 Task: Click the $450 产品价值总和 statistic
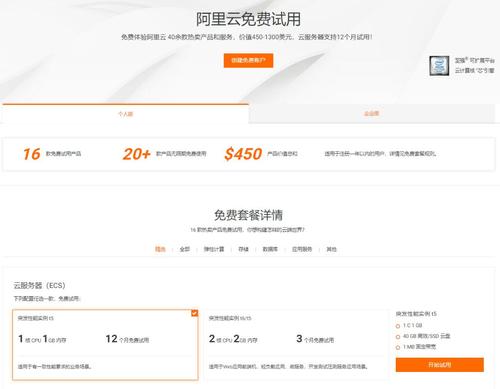click(261, 154)
